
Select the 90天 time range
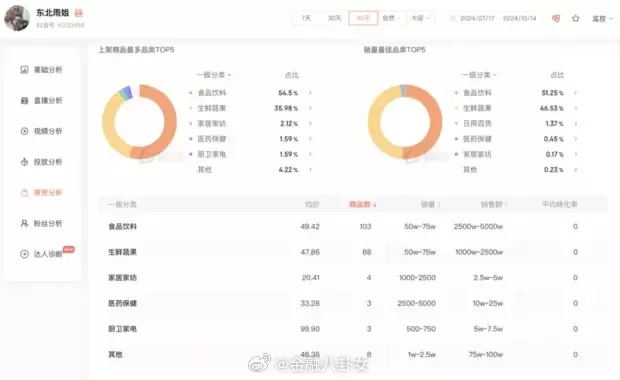tap(363, 18)
